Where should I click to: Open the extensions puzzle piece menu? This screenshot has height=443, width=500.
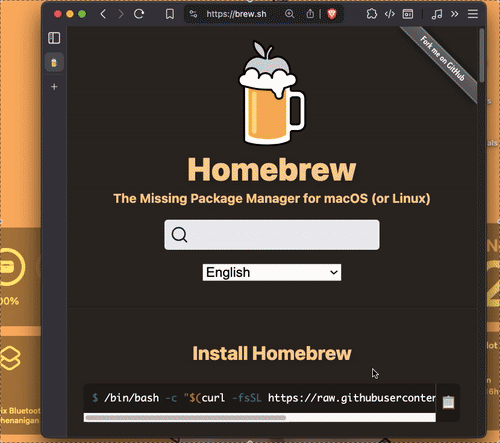pos(372,14)
